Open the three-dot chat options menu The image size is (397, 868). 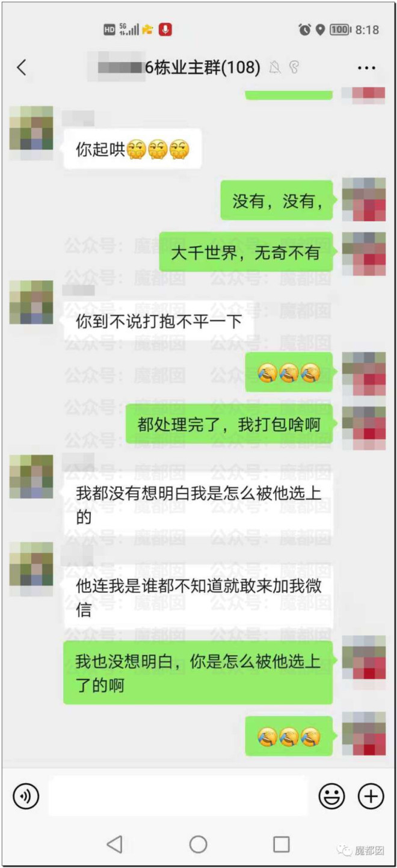[366, 68]
